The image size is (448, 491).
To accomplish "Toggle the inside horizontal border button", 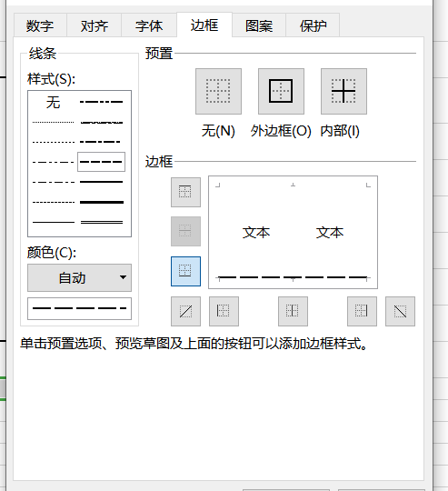I will click(x=185, y=232).
